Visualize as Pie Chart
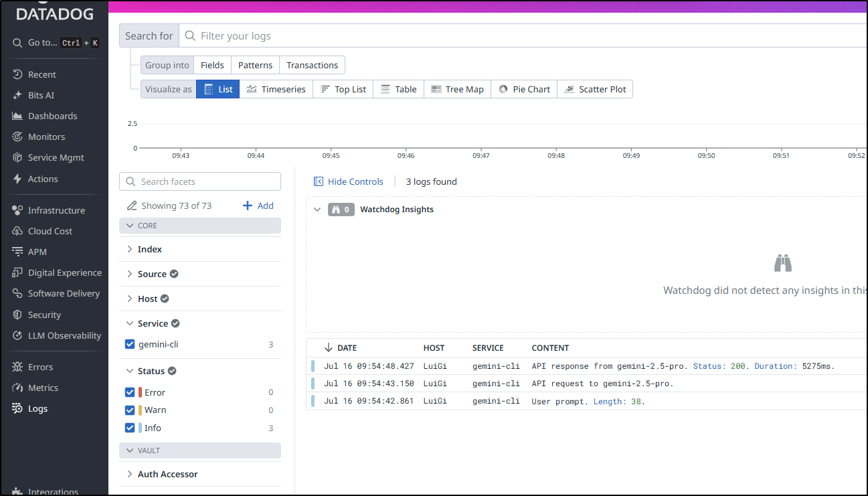The height and width of the screenshot is (496, 868). click(x=525, y=89)
